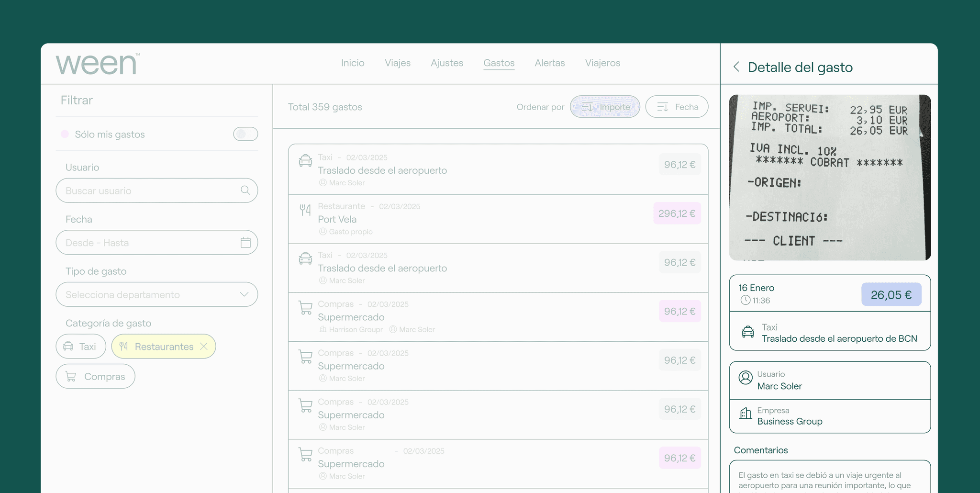Click the search icon in Buscar usuario
This screenshot has width=980, height=493.
pos(245,190)
